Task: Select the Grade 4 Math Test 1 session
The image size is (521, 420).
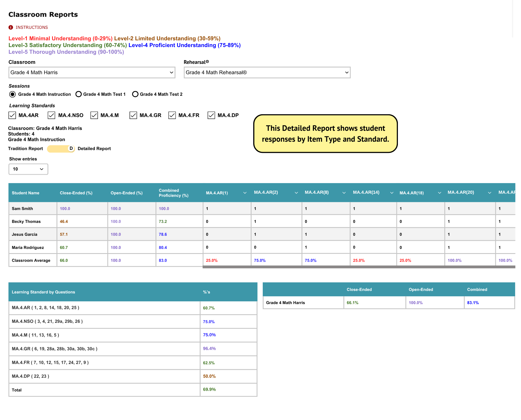Action: (79, 94)
